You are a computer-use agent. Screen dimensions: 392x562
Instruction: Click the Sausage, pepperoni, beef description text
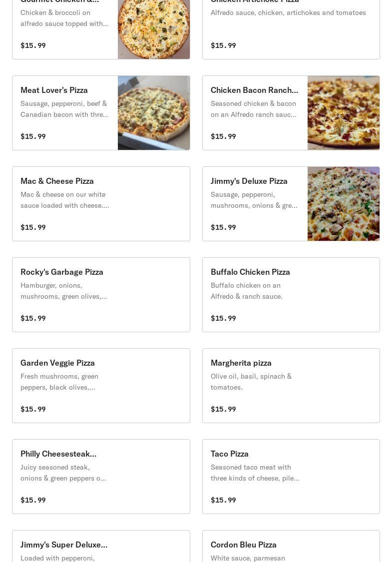click(x=64, y=109)
